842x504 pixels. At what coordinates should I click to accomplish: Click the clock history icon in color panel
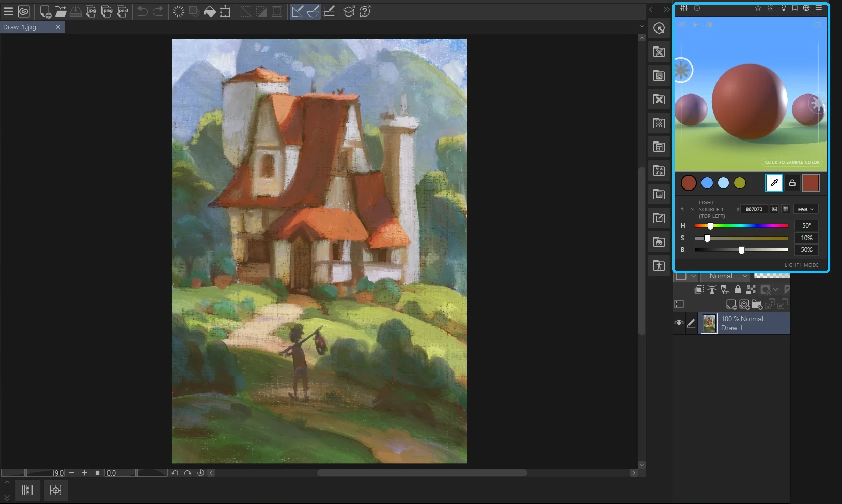pyautogui.click(x=697, y=8)
